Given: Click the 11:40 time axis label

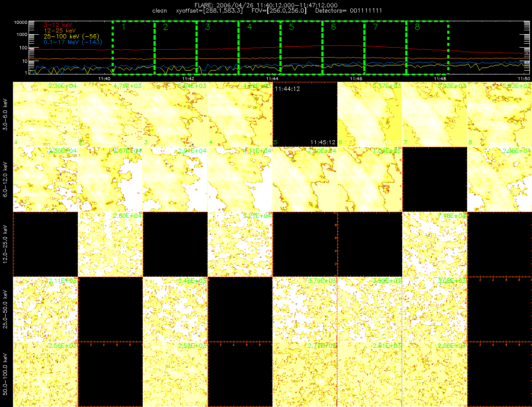Looking at the screenshot, I should pos(104,78).
